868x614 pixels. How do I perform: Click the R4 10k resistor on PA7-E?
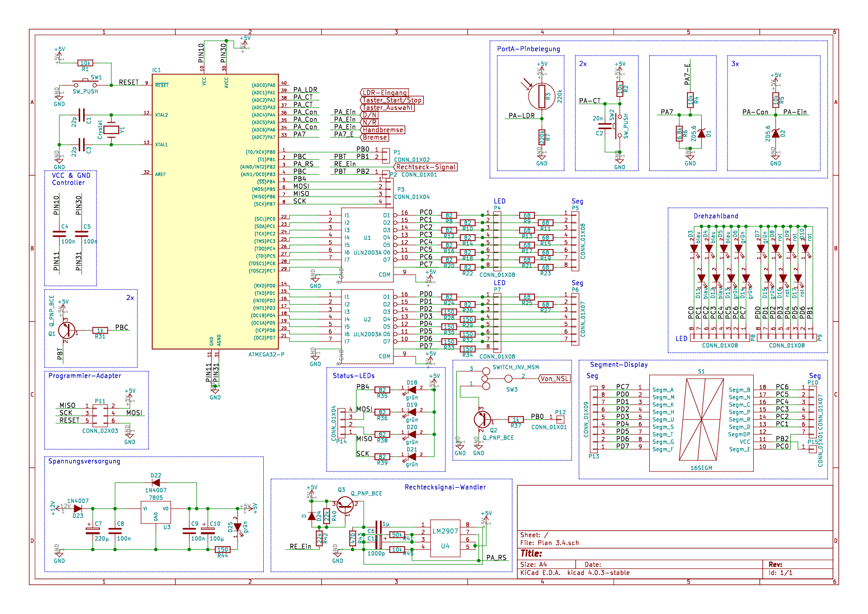690,100
